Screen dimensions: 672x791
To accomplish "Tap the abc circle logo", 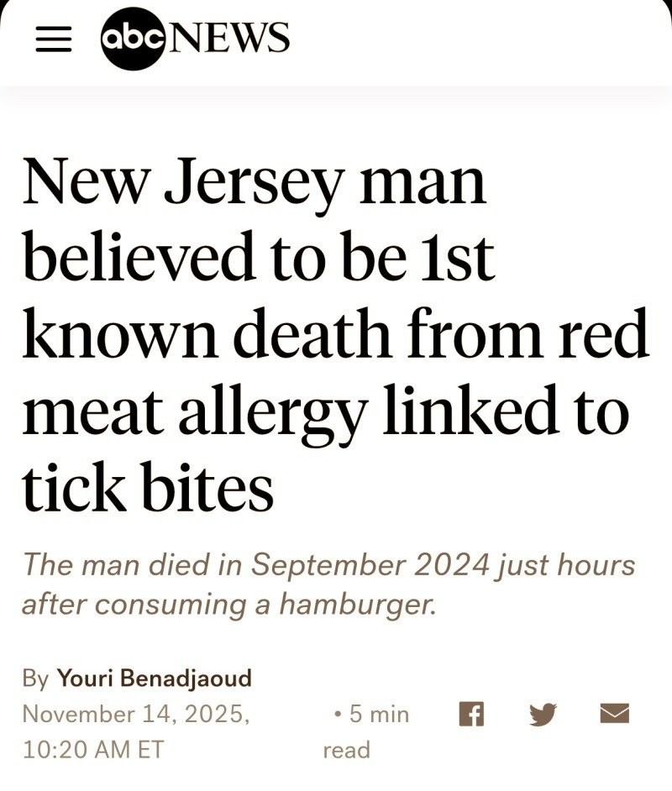I will click(x=134, y=37).
